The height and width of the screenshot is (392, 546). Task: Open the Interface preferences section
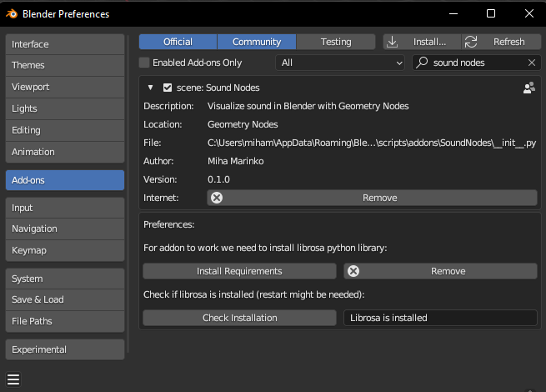click(x=65, y=44)
